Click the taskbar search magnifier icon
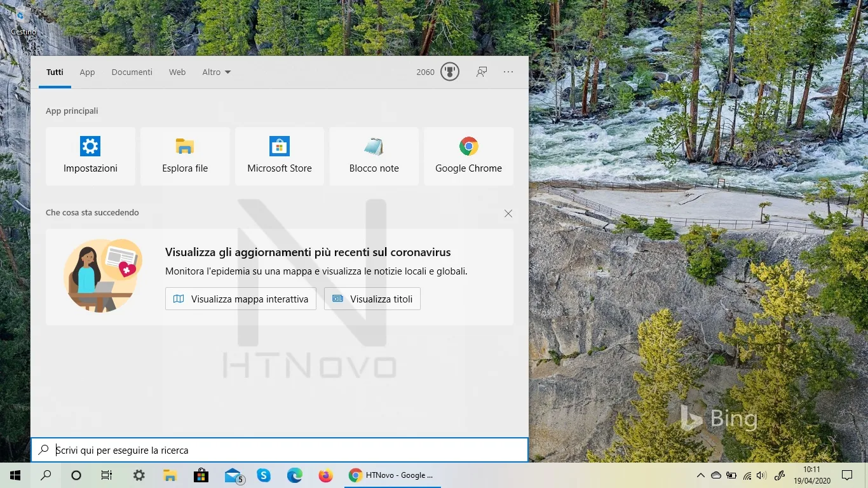868x488 pixels. tap(46, 475)
